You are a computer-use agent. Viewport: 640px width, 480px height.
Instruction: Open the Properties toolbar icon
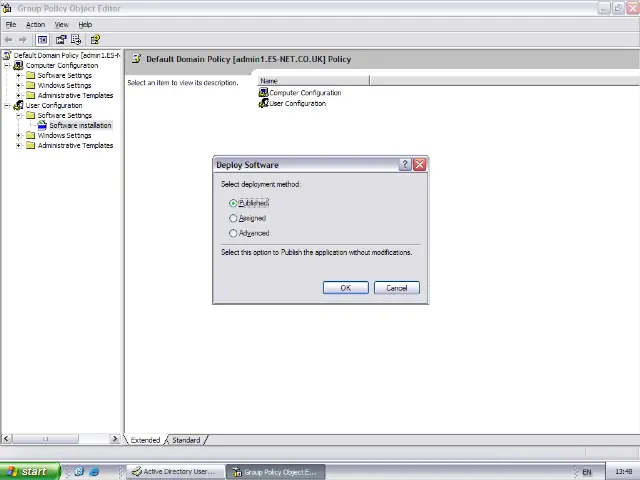(61, 40)
